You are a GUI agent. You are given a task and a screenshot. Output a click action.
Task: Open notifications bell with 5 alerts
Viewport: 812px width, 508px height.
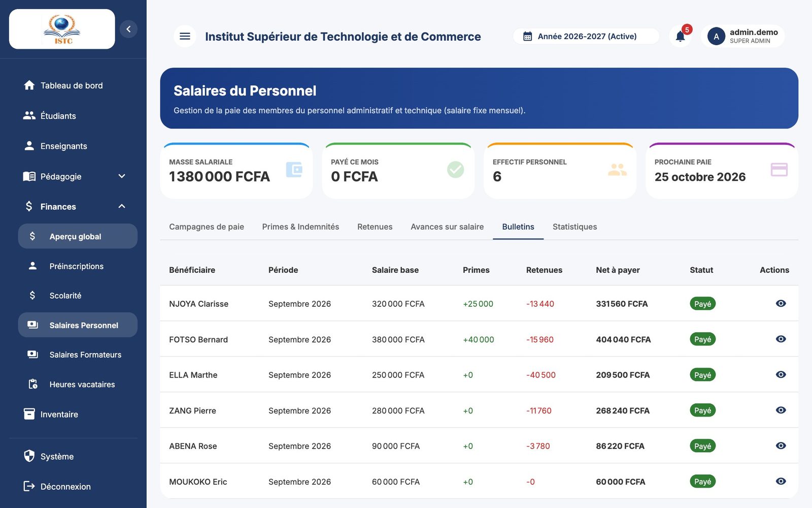tap(681, 36)
